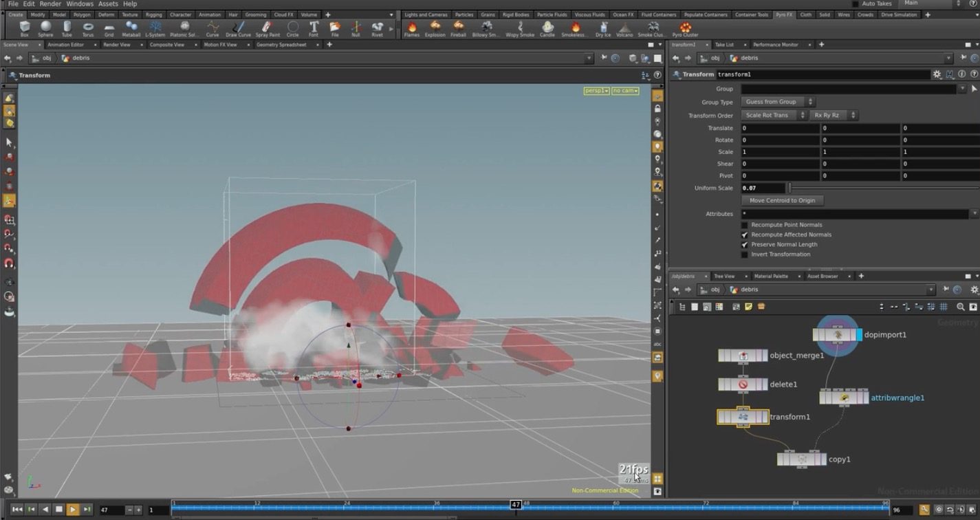Screen dimensions: 980x520
Task: Open the Rigid Bodies shelf tab
Action: pos(516,14)
